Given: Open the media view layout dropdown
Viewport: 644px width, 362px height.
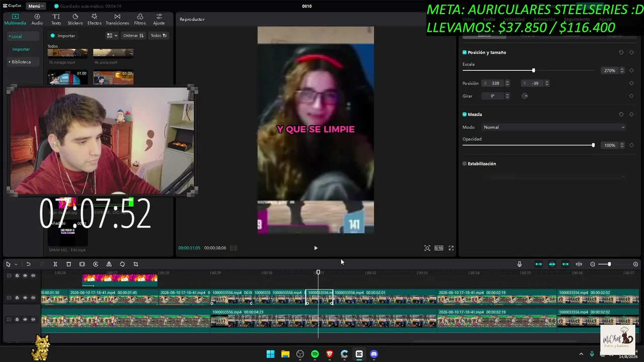Looking at the screenshot, I should (112, 36).
